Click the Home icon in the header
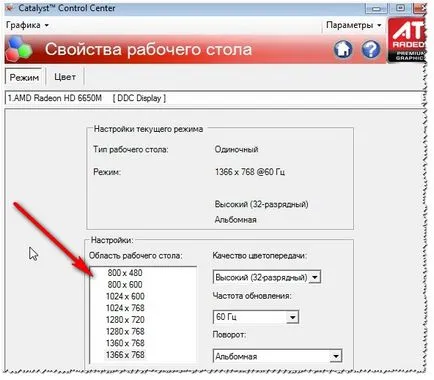Image resolution: width=434 pixels, height=380 pixels. [x=343, y=49]
